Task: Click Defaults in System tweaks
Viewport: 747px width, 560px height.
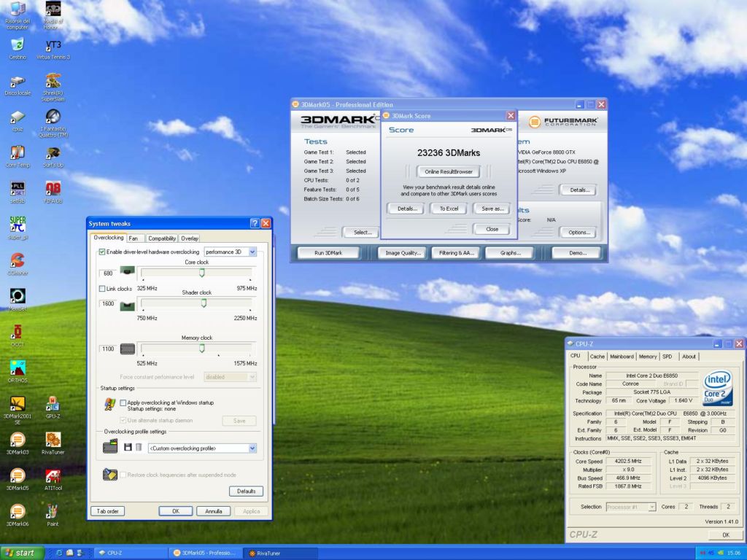Action: [x=247, y=491]
